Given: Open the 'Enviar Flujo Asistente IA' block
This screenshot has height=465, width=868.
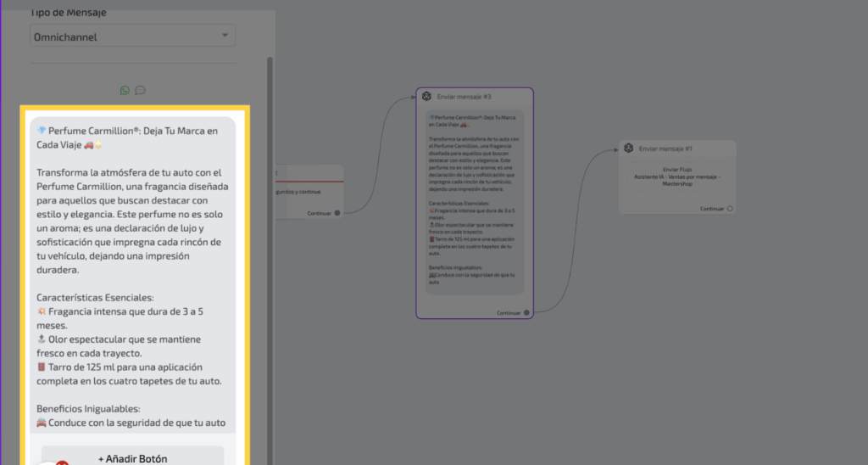Looking at the screenshot, I should point(677,176).
